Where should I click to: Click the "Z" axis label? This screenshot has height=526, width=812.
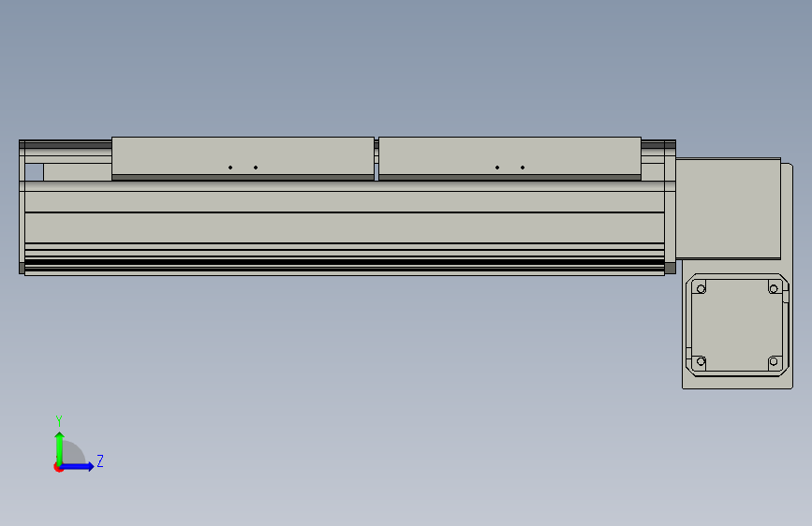pos(100,460)
